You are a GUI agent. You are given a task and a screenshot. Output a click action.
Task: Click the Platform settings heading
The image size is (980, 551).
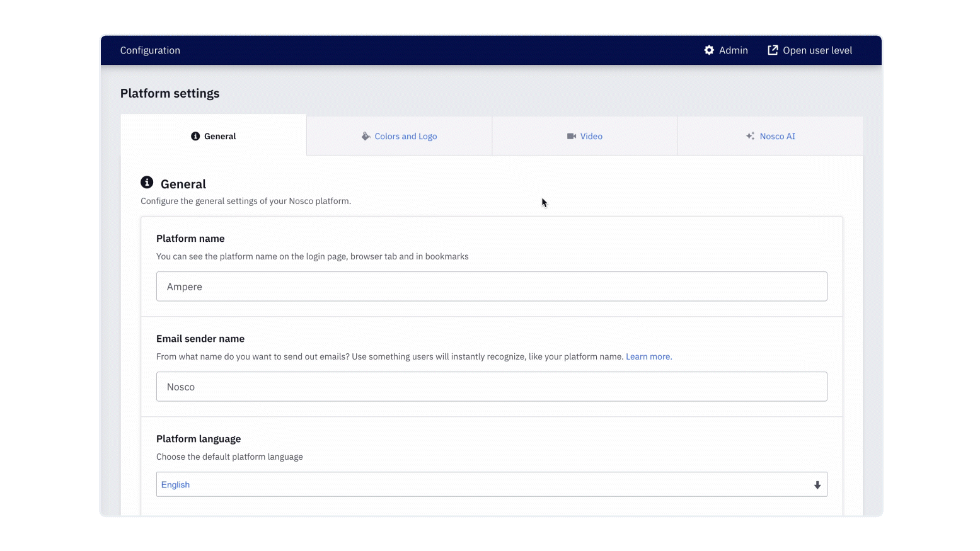[x=170, y=93]
